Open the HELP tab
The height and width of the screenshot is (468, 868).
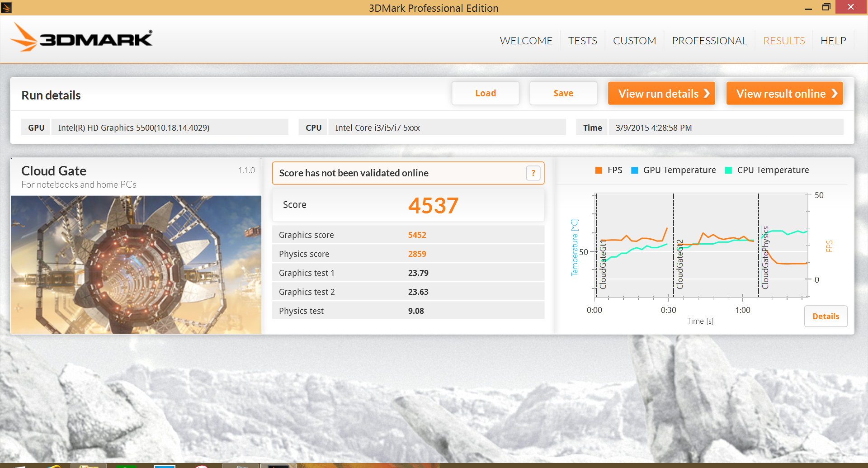(833, 41)
